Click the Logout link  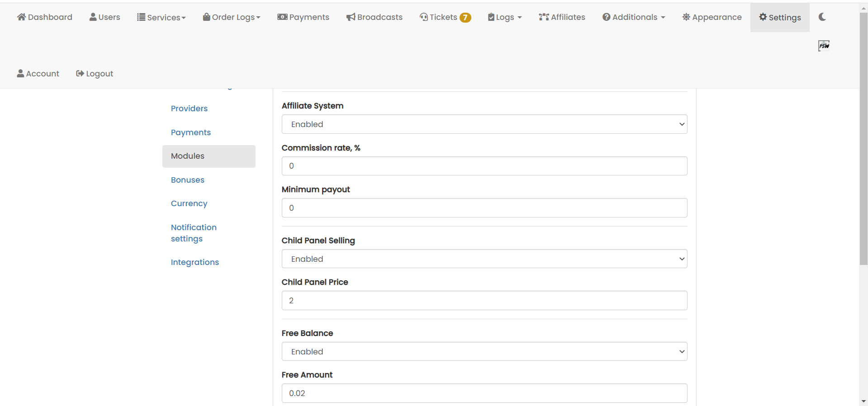coord(95,74)
